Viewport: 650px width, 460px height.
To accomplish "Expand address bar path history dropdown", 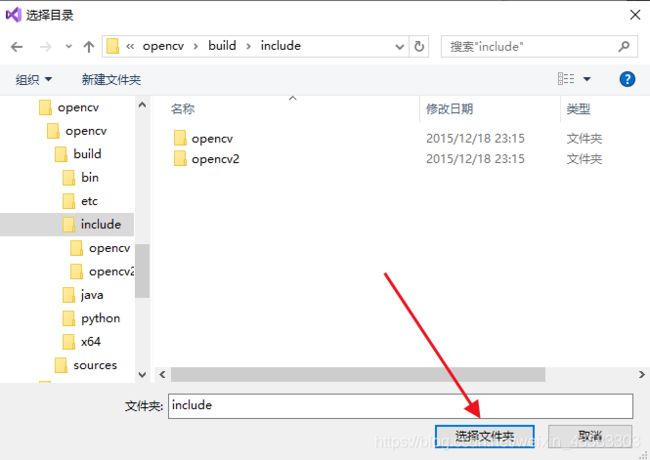I will (x=400, y=46).
